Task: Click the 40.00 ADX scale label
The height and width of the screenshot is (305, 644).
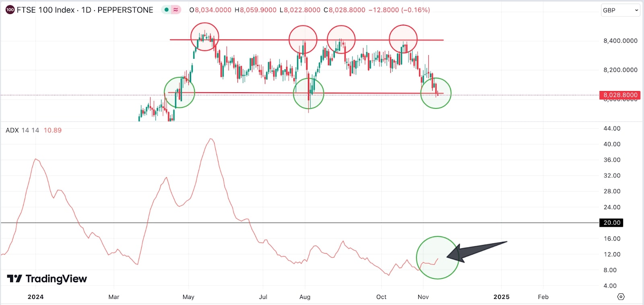Action: point(612,144)
